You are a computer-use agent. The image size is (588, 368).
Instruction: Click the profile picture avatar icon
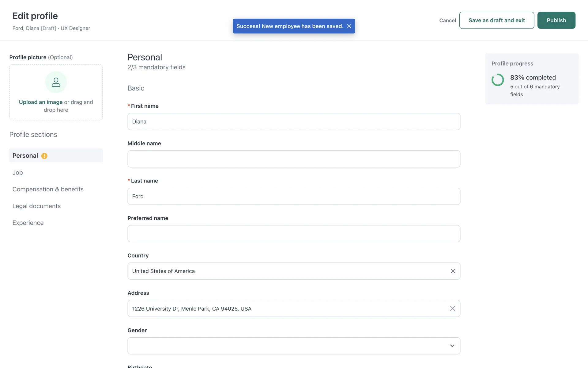point(56,82)
